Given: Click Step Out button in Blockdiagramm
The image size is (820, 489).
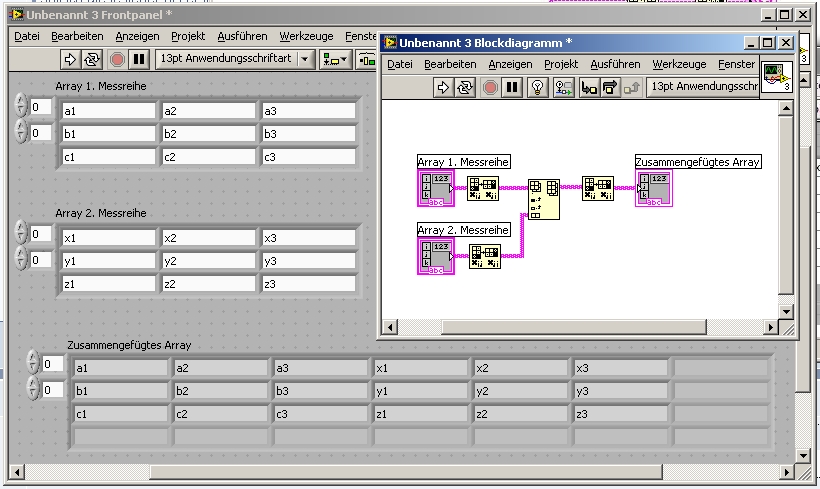Looking at the screenshot, I should coord(632,87).
